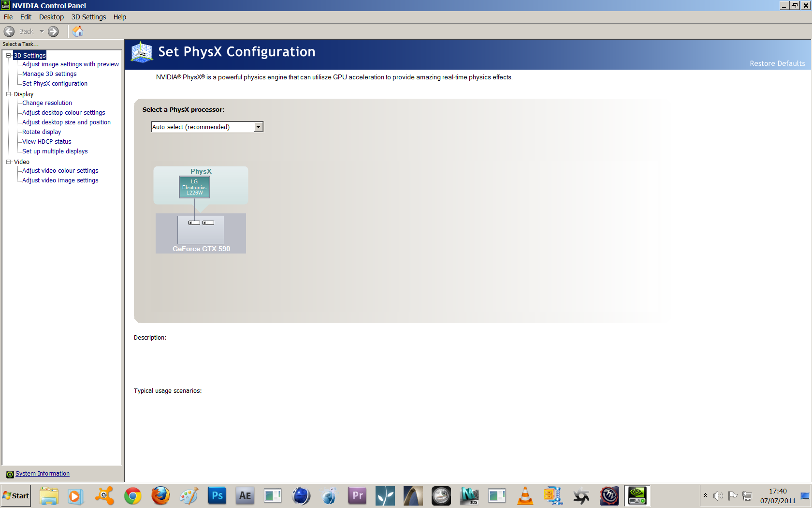Open the 3D Settings menu
Viewport: 812px width, 508px height.
pyautogui.click(x=88, y=17)
